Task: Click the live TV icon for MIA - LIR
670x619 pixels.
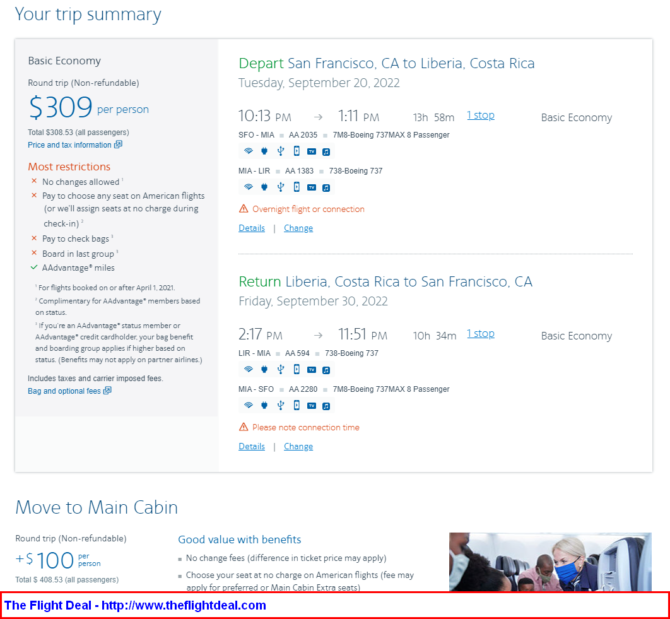Action: [311, 187]
